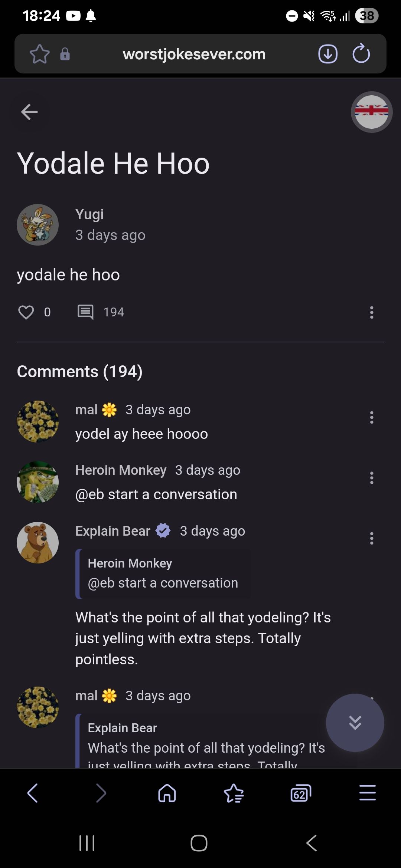Open the UK flag language selector
The image size is (401, 868).
tap(371, 112)
